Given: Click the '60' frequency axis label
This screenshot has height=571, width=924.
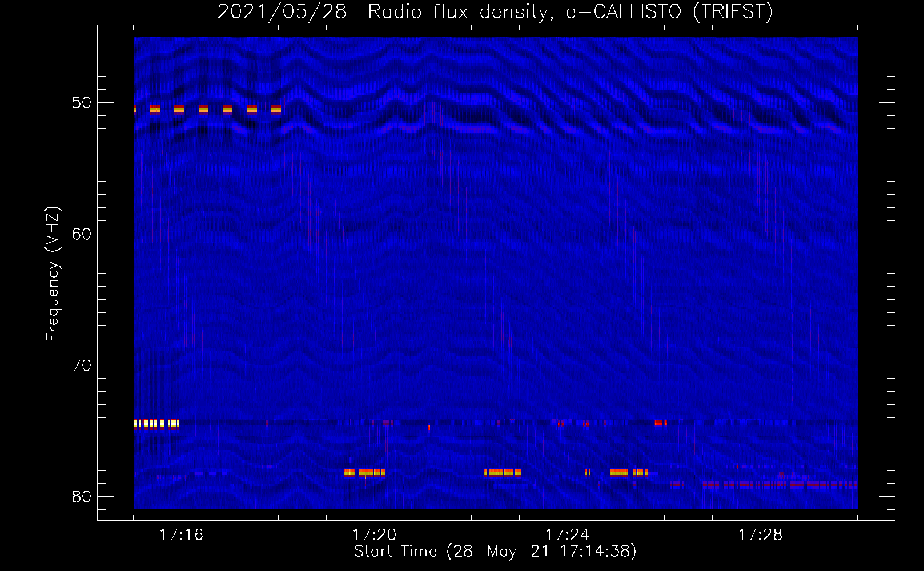Looking at the screenshot, I should point(82,234).
